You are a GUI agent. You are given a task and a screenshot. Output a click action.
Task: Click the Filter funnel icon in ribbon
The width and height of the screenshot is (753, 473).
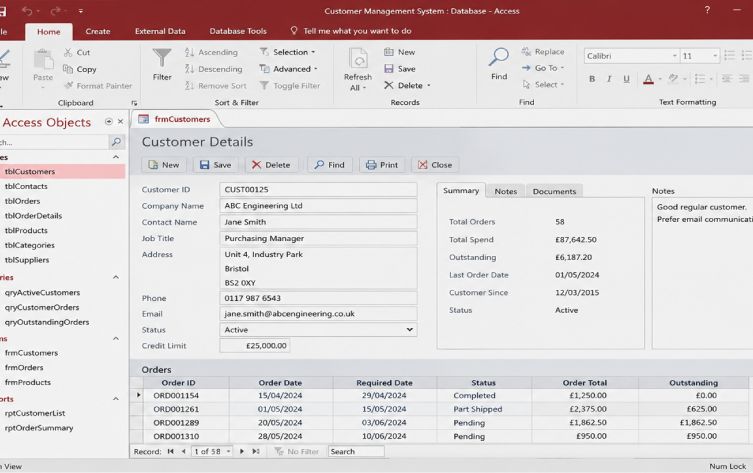point(162,58)
